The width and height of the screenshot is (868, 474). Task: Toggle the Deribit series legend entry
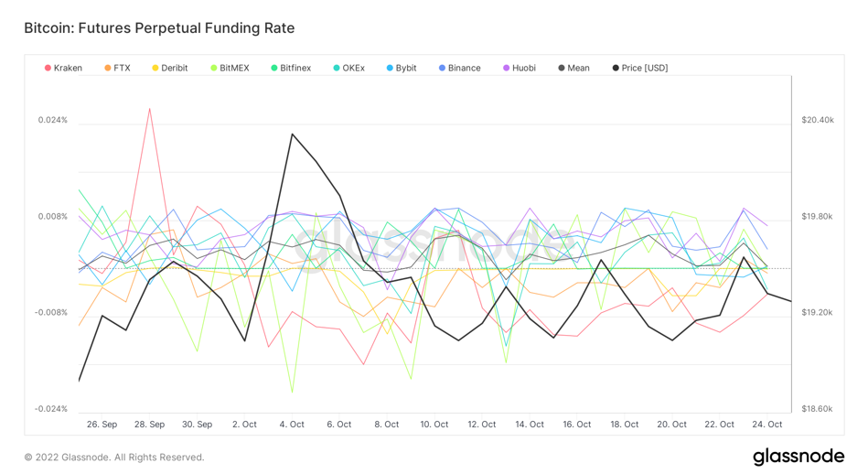pos(170,68)
